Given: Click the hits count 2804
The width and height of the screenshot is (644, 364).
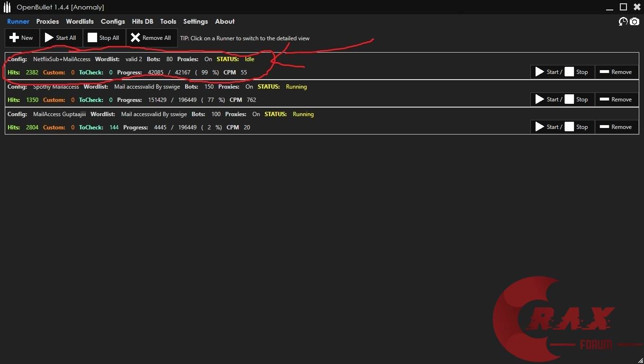Looking at the screenshot, I should [32, 127].
